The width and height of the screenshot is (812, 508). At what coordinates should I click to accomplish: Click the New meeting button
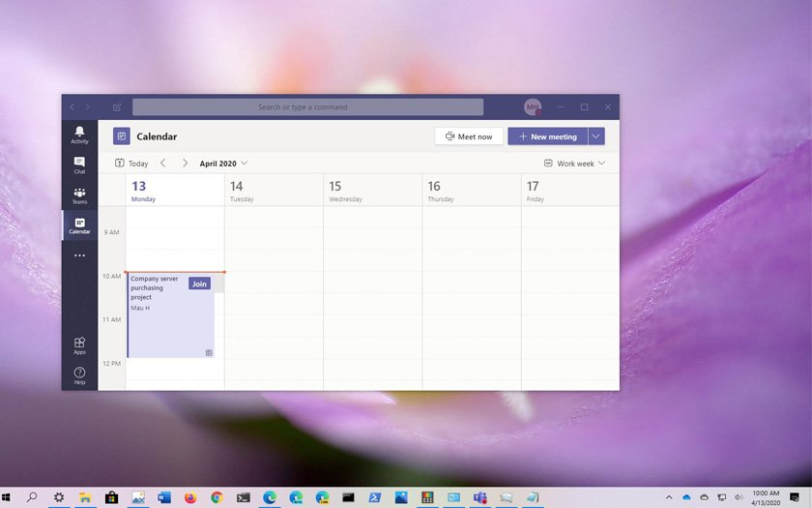coord(547,136)
